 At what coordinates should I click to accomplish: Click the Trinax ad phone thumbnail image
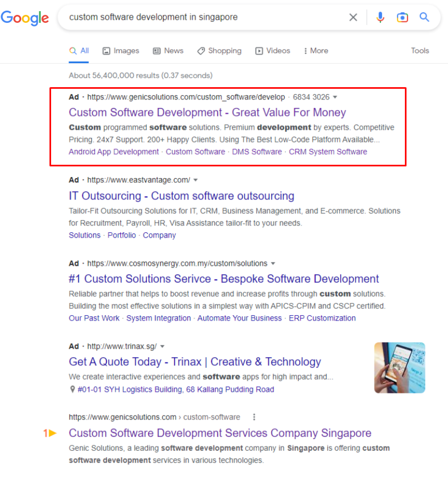[399, 368]
